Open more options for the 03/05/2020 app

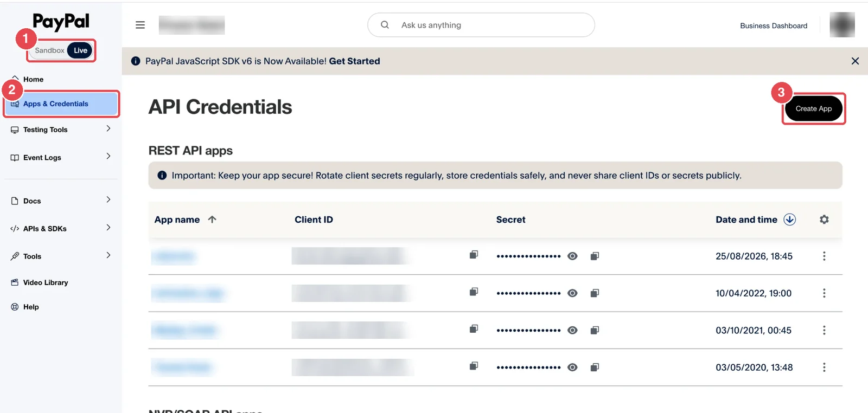point(824,367)
